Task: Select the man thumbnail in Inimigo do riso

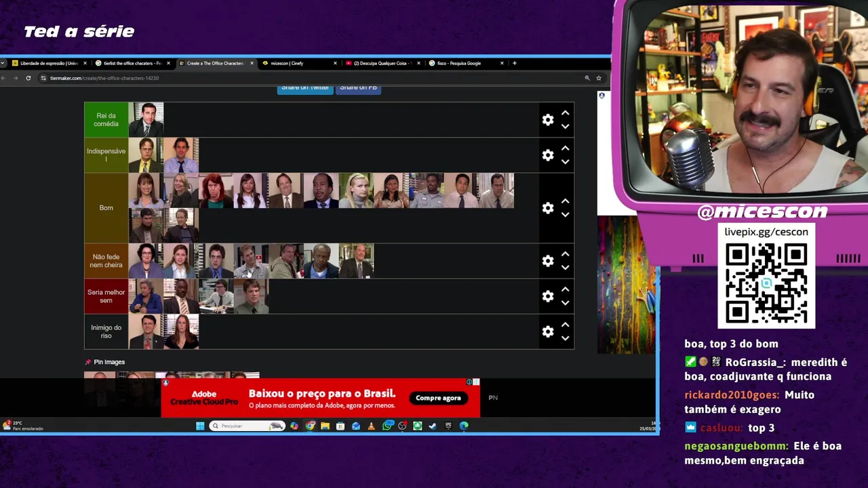Action: click(146, 331)
